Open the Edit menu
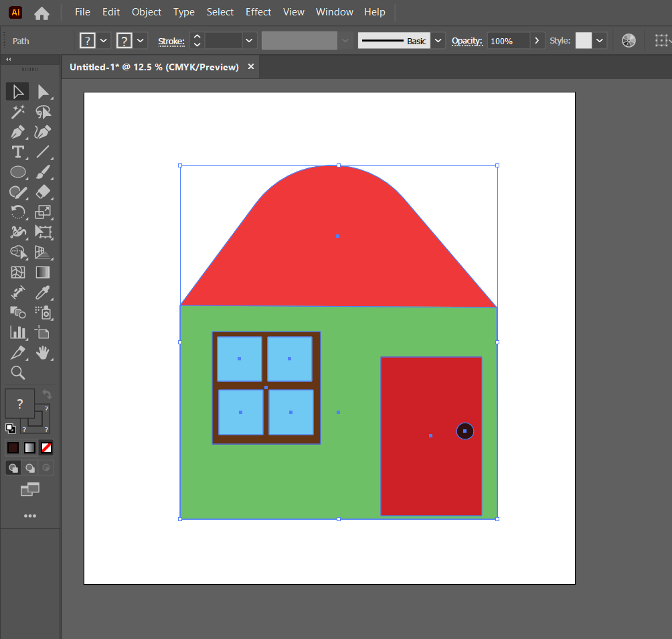Viewport: 672px width, 639px height. 111,12
